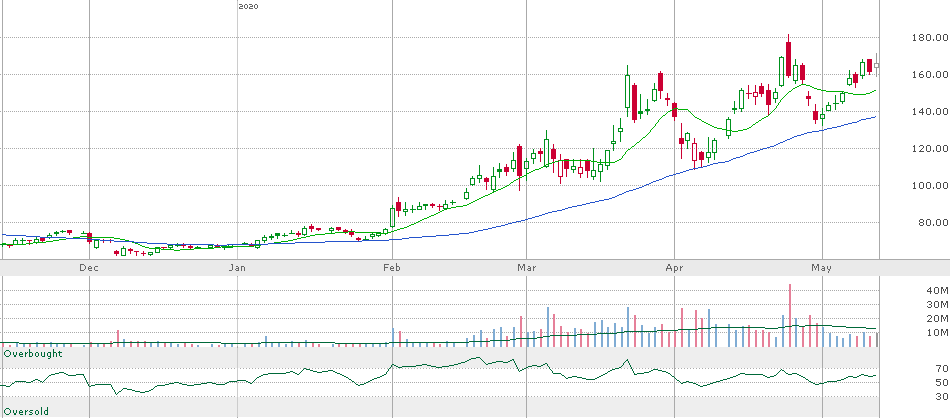Click the 2020 year label
Viewport: 950px width, 418px height.
pyautogui.click(x=249, y=6)
